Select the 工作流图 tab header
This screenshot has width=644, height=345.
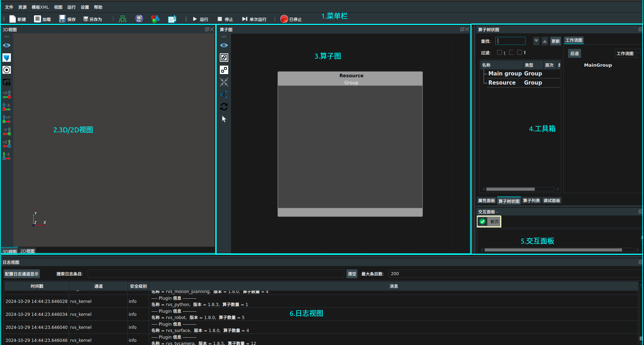click(574, 40)
